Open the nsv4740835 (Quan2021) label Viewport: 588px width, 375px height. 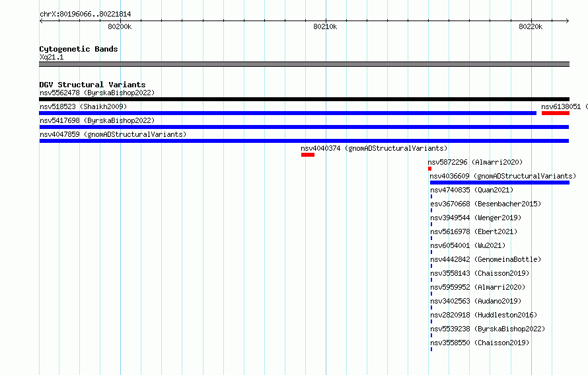pyautogui.click(x=472, y=190)
